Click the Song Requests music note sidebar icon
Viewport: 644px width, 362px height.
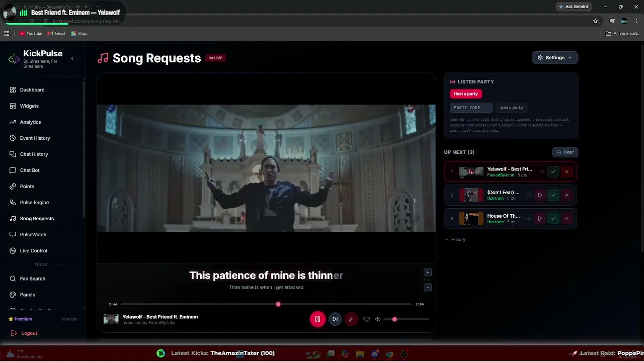13,219
